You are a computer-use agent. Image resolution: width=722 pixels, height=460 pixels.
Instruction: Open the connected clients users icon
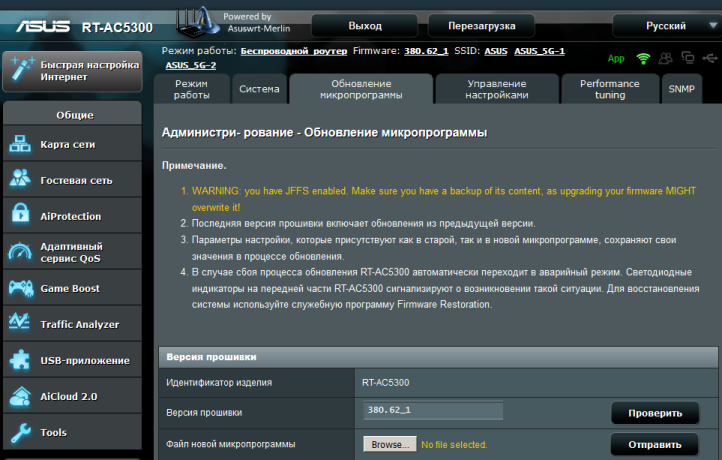click(665, 58)
